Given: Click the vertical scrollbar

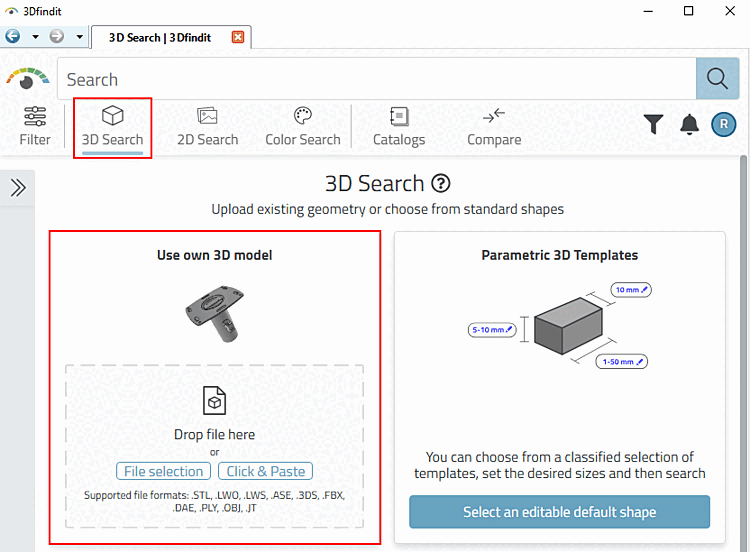Looking at the screenshot, I should (x=743, y=350).
